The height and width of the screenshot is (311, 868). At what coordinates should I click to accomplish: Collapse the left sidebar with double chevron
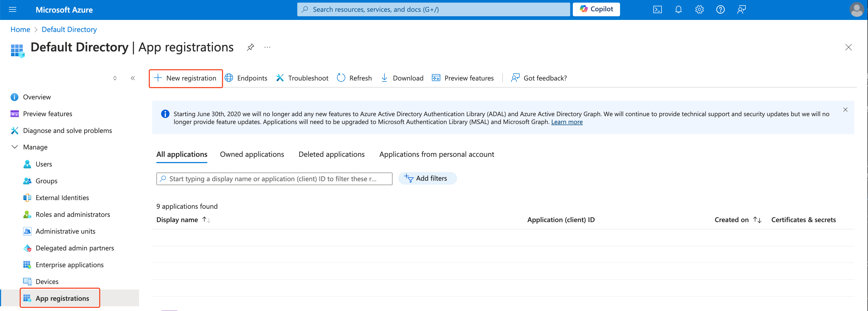pyautogui.click(x=133, y=78)
